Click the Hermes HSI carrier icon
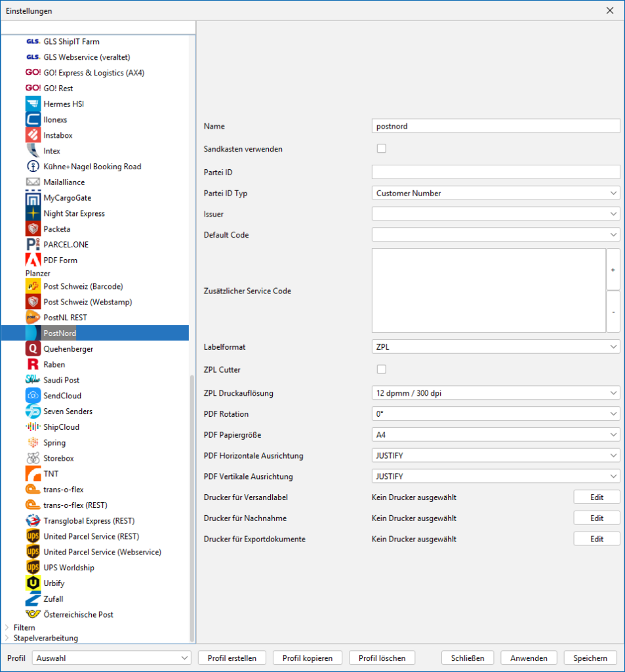The image size is (625, 672). (x=33, y=104)
